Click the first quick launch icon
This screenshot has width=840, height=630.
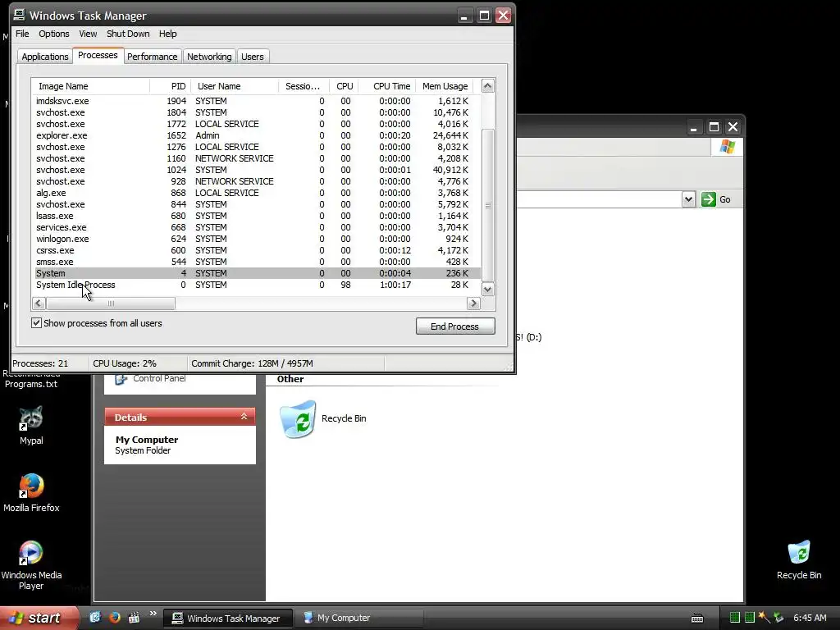tap(95, 617)
